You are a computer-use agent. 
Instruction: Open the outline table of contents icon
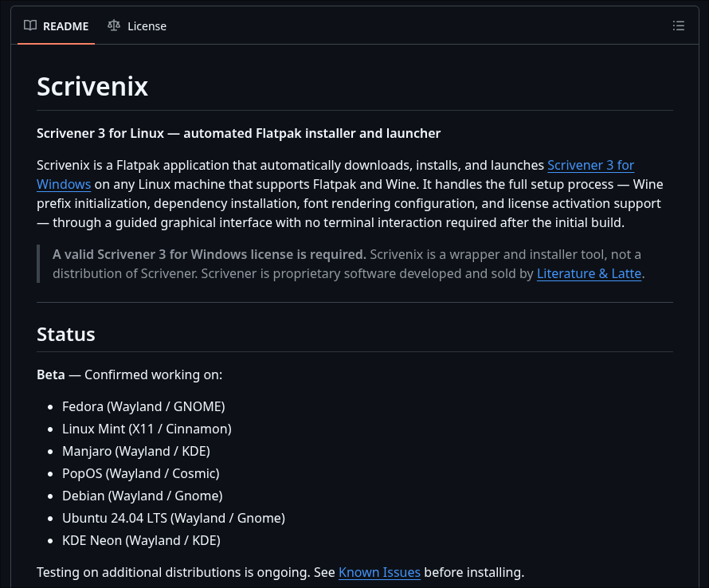click(x=678, y=25)
